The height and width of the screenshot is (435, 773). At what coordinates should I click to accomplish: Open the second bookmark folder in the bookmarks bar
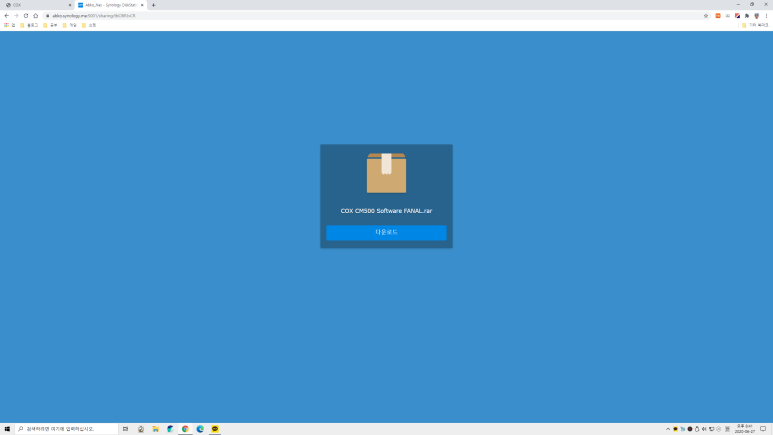pos(50,25)
